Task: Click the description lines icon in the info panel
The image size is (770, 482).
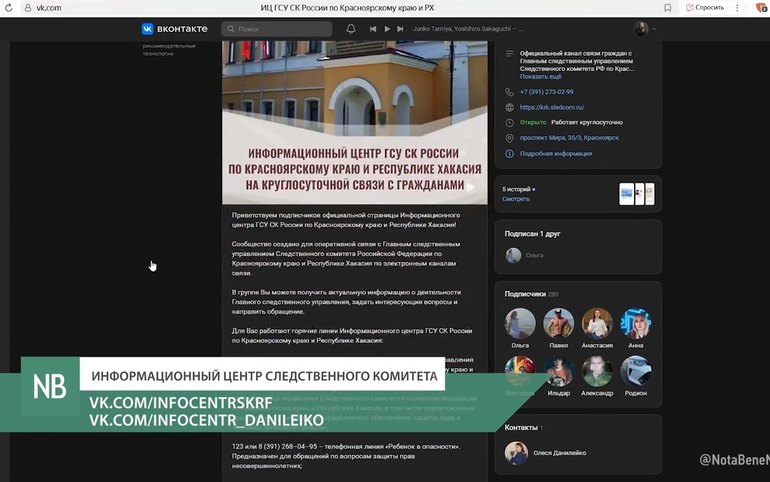Action: 509,53
